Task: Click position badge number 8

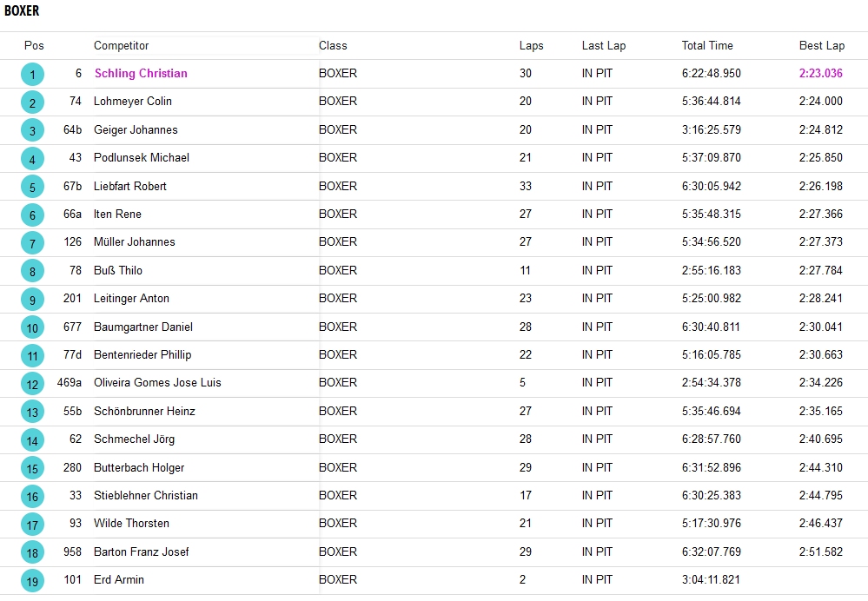Action: pos(32,272)
